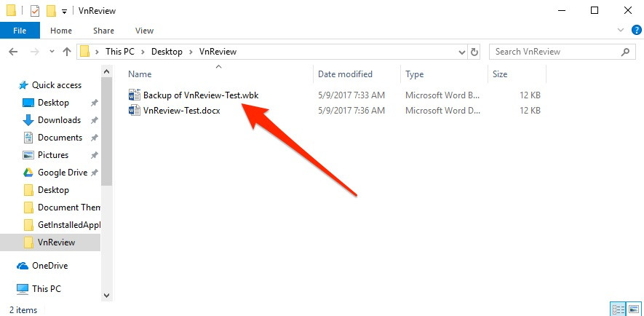644x316 pixels.
Task: Open Customize Quick Access Toolbar dropdown
Action: [65, 12]
